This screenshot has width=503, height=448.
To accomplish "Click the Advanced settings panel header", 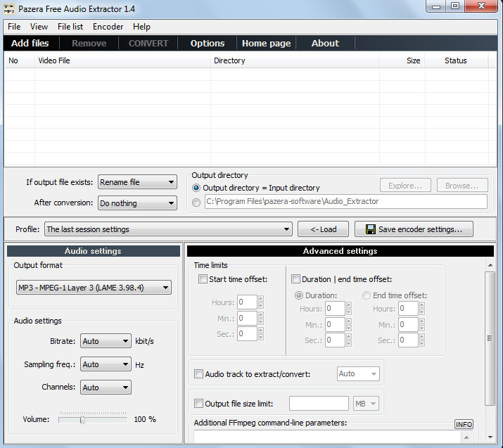I will pyautogui.click(x=340, y=251).
